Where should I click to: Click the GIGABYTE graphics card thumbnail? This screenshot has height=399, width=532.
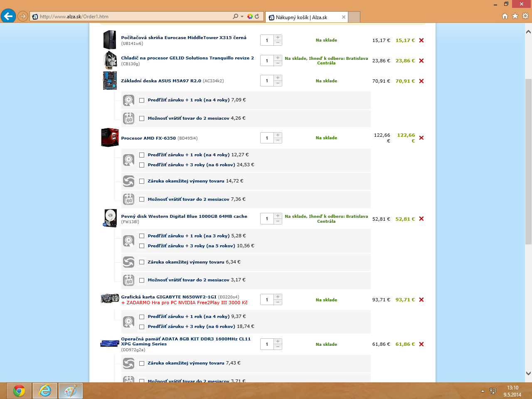click(x=110, y=299)
